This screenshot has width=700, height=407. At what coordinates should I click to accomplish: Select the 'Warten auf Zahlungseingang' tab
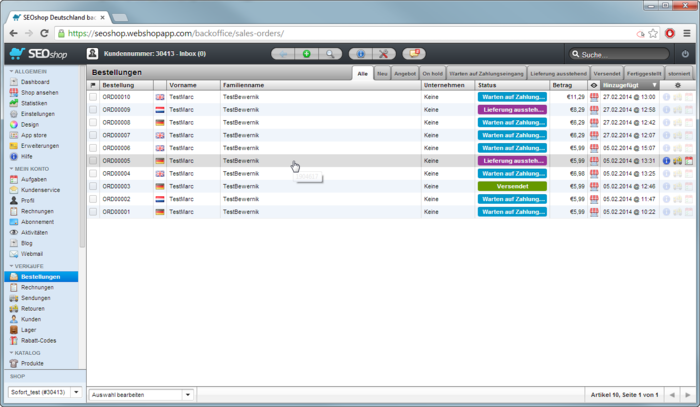[485, 74]
